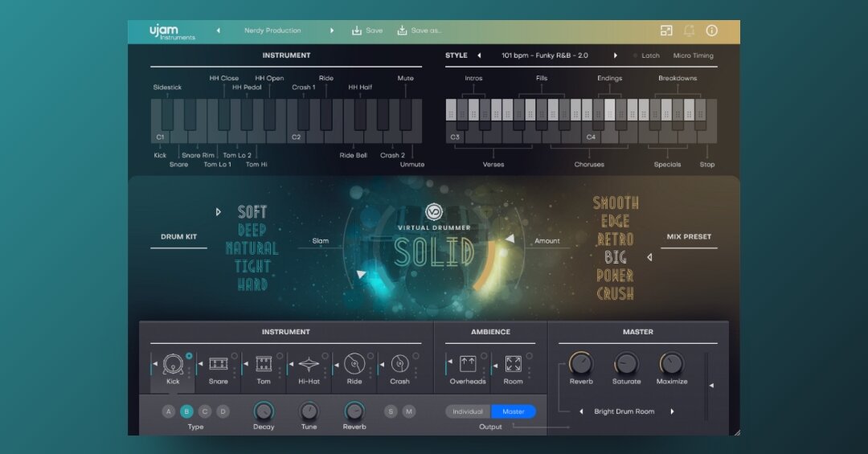868x454 pixels.
Task: Click the master volume fader handle
Action: 711,386
